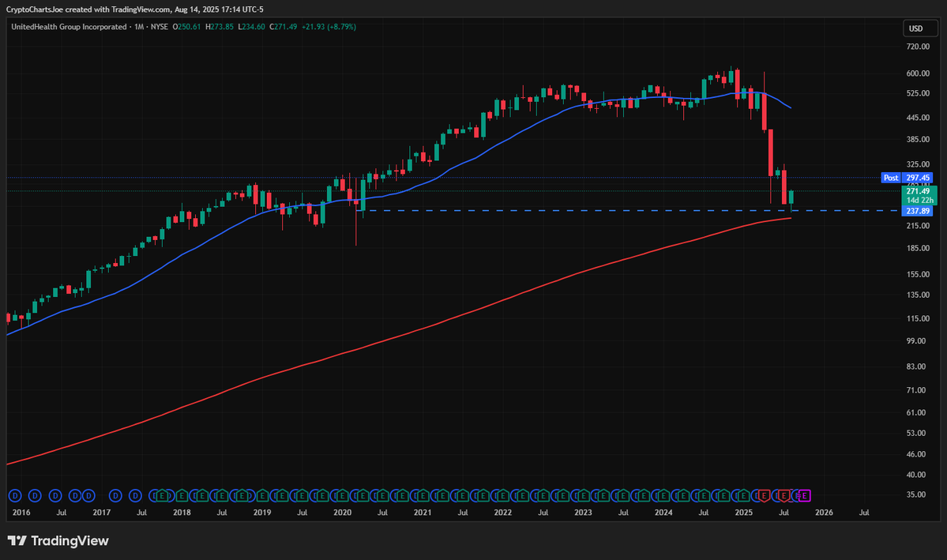Click the 325.00 price axis label
Screen dimensions: 947x560
[918, 164]
